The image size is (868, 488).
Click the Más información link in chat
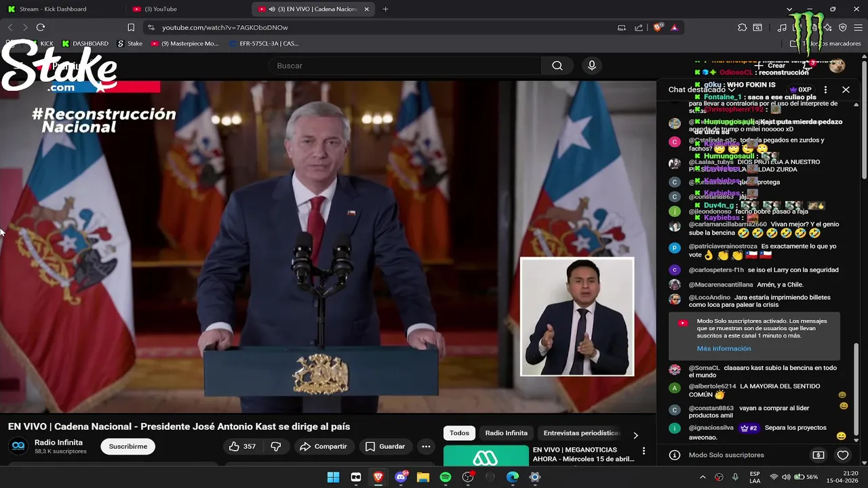724,348
